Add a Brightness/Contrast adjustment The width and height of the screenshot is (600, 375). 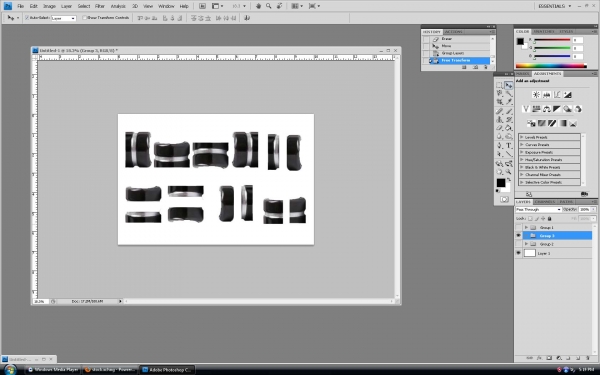tap(536, 95)
